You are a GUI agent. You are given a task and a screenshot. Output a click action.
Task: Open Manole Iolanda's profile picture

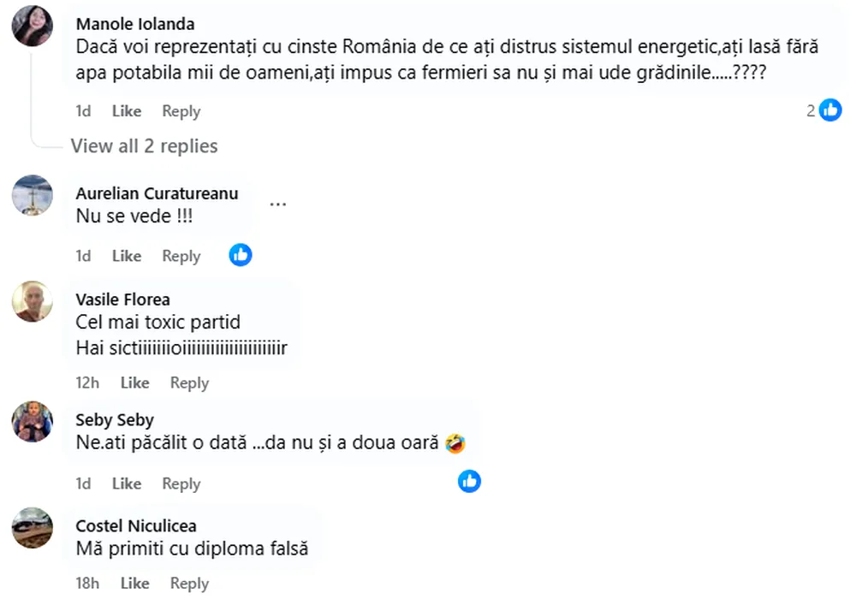click(33, 25)
